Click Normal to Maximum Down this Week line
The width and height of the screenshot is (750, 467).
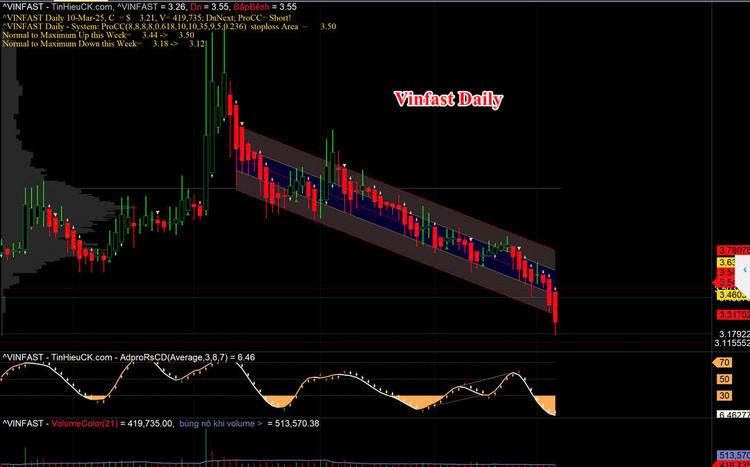[103, 44]
